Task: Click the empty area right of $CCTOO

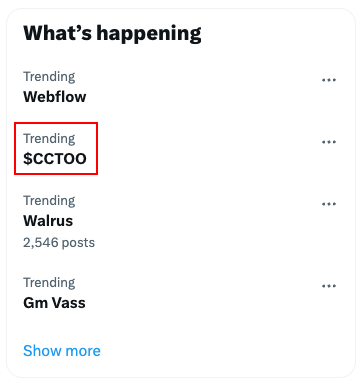Action: (207, 159)
